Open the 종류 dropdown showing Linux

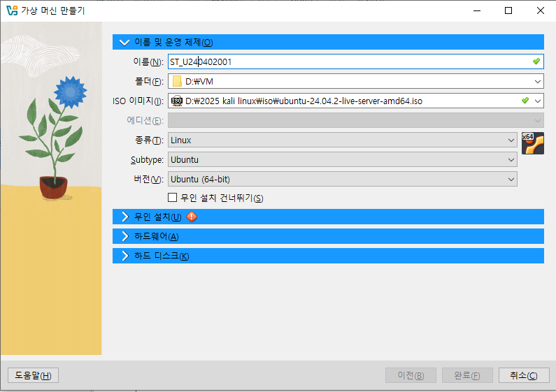[343, 140]
